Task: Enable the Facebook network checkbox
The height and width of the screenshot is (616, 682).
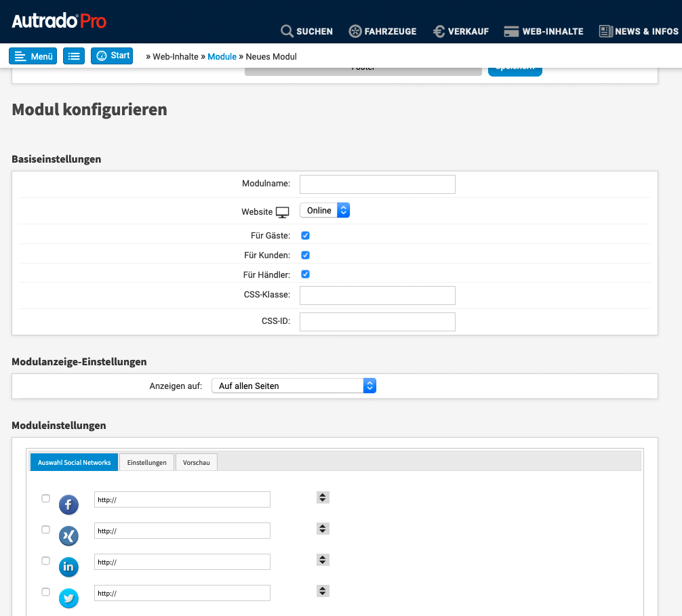Action: (x=46, y=498)
